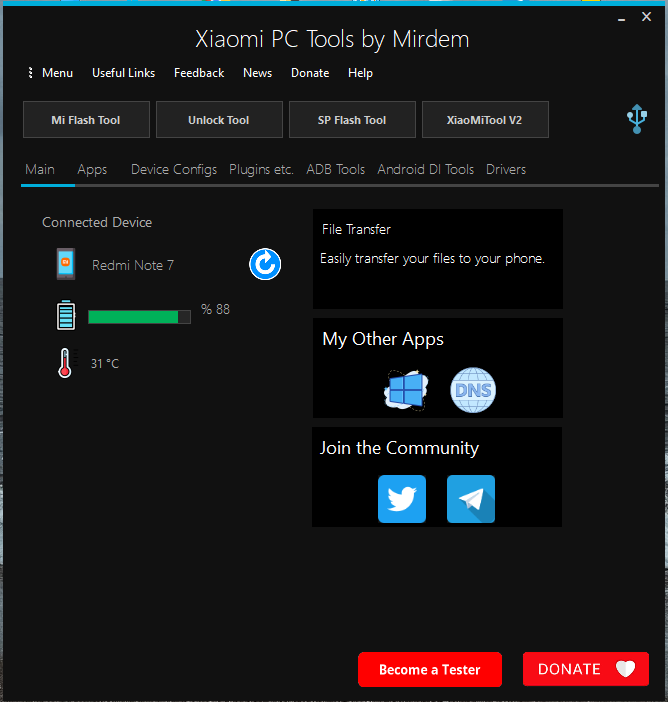Viewport: 668px width, 702px height.
Task: Click the Redmi Note 7 device name
Action: point(133,265)
